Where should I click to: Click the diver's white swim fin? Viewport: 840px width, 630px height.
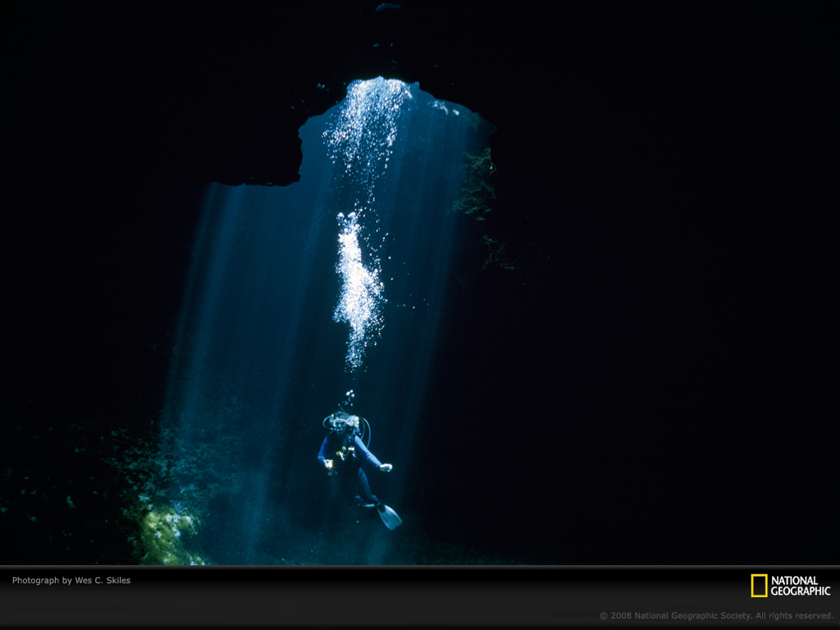click(389, 516)
